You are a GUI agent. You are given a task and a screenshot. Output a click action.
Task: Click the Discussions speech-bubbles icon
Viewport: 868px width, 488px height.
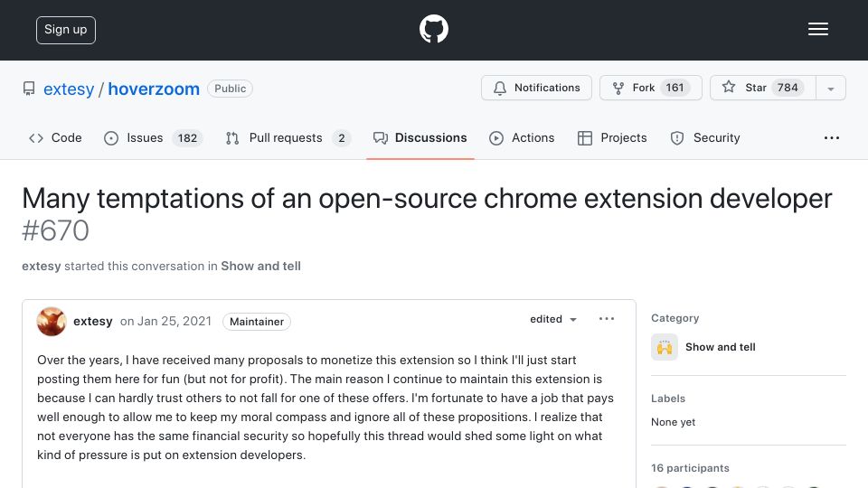381,138
